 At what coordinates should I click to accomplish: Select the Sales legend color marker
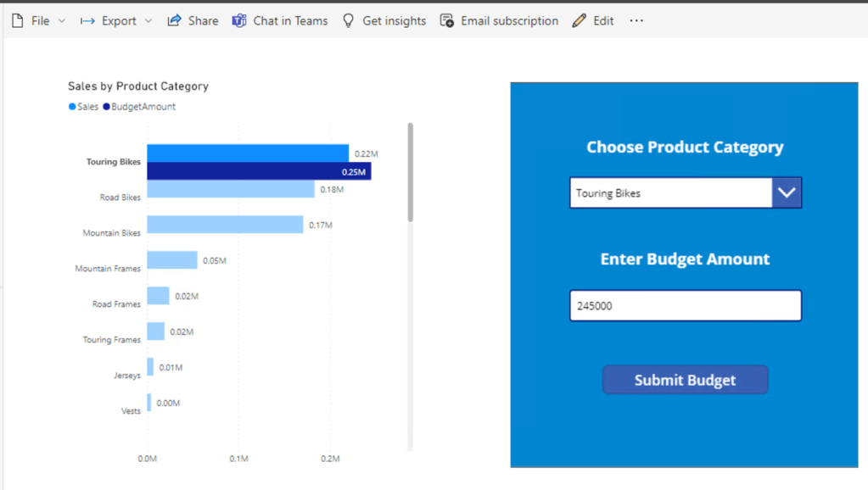pos(72,107)
